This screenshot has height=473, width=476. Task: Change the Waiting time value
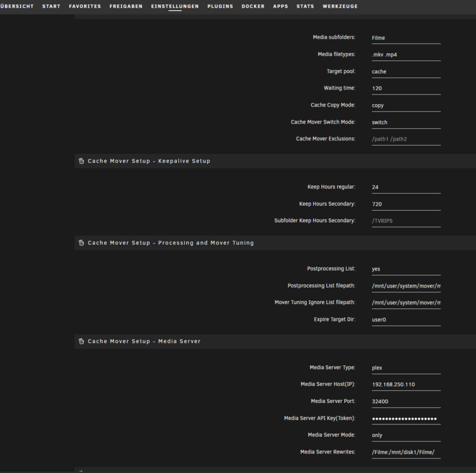(406, 88)
